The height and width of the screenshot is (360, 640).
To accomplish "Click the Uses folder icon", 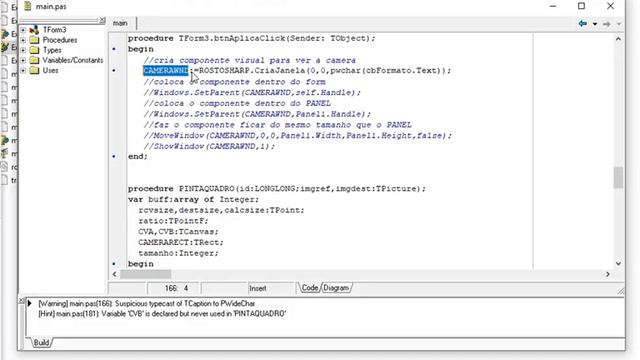I will point(35,71).
